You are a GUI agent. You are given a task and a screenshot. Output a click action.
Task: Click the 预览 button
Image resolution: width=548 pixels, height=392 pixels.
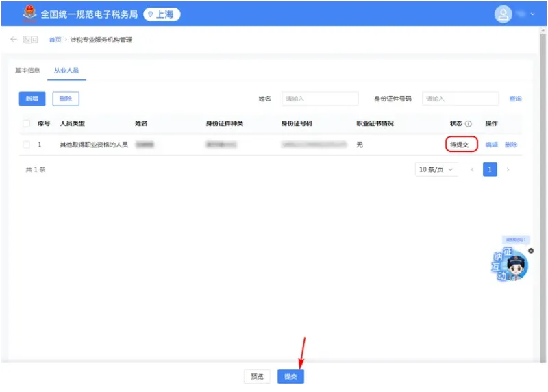point(257,376)
